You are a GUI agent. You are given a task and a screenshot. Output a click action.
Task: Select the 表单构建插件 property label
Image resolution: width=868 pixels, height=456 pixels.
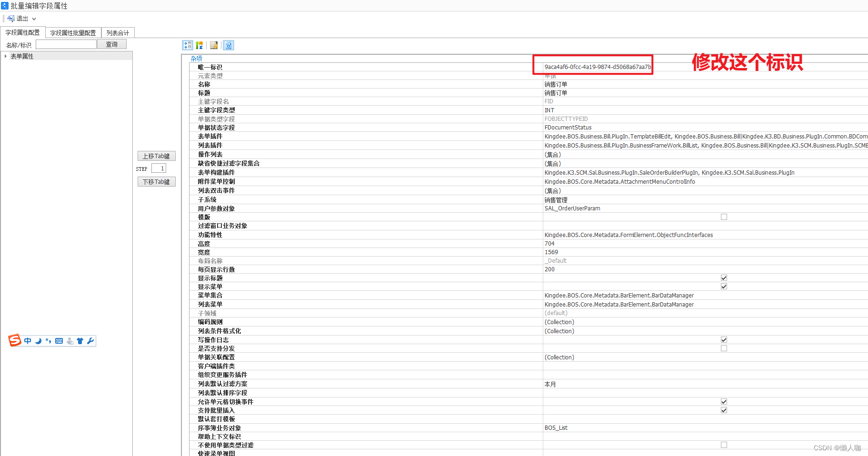[x=216, y=173]
